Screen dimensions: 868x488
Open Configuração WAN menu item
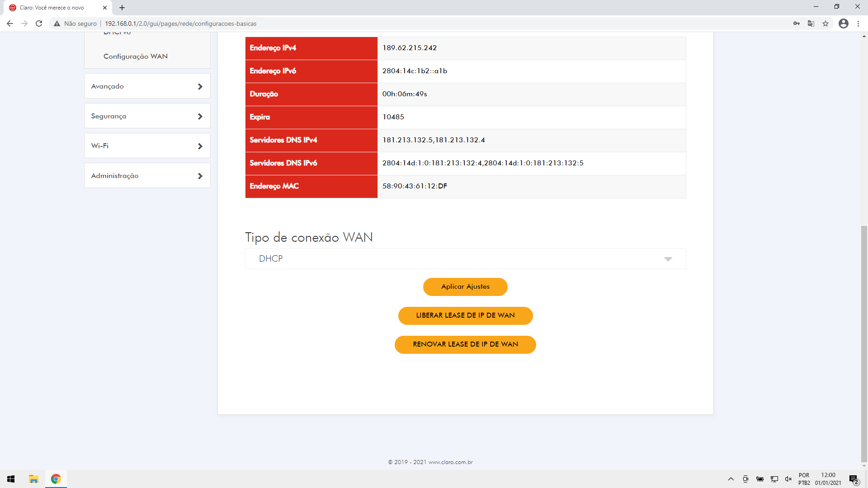coord(136,56)
